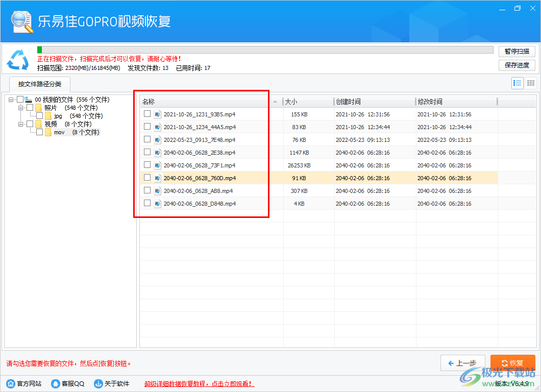Sort by 名称 column arrow

click(x=275, y=102)
